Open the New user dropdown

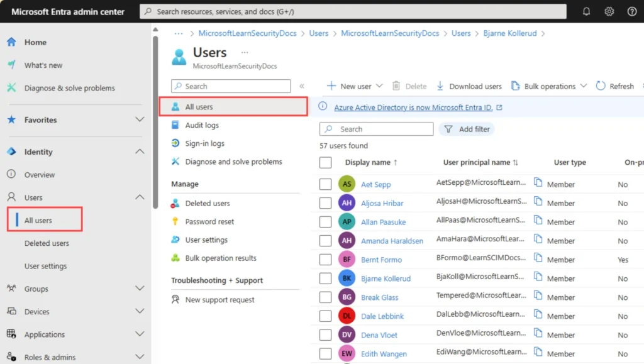point(355,86)
